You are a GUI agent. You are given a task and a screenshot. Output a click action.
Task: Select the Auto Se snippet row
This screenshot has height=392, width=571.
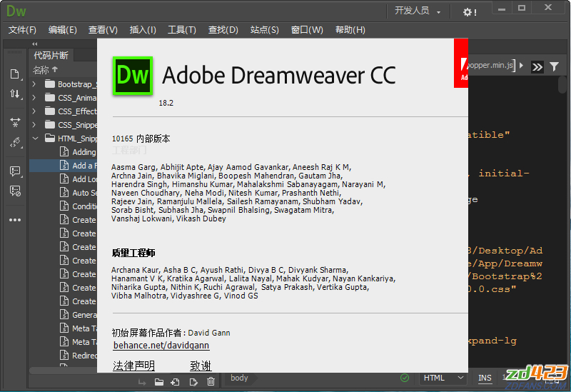[x=63, y=193]
